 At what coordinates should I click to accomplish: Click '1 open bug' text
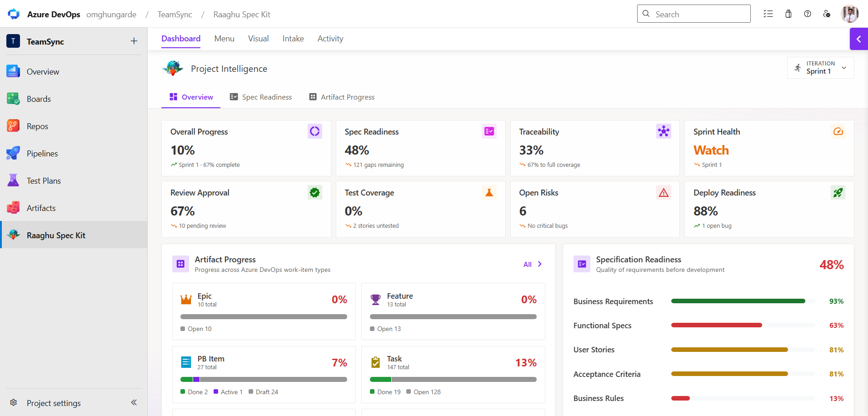click(717, 226)
